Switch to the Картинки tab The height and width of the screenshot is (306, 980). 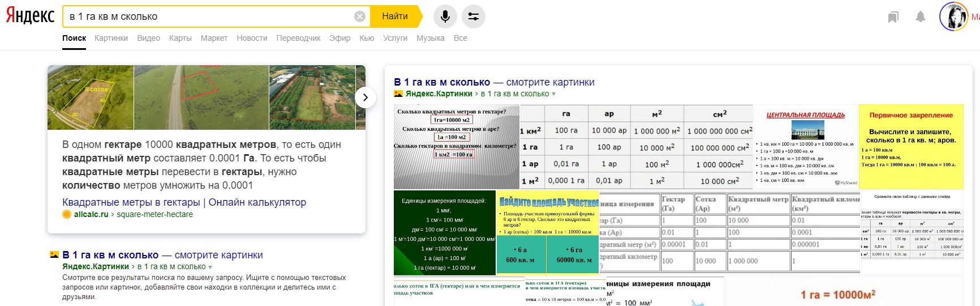[x=111, y=38]
